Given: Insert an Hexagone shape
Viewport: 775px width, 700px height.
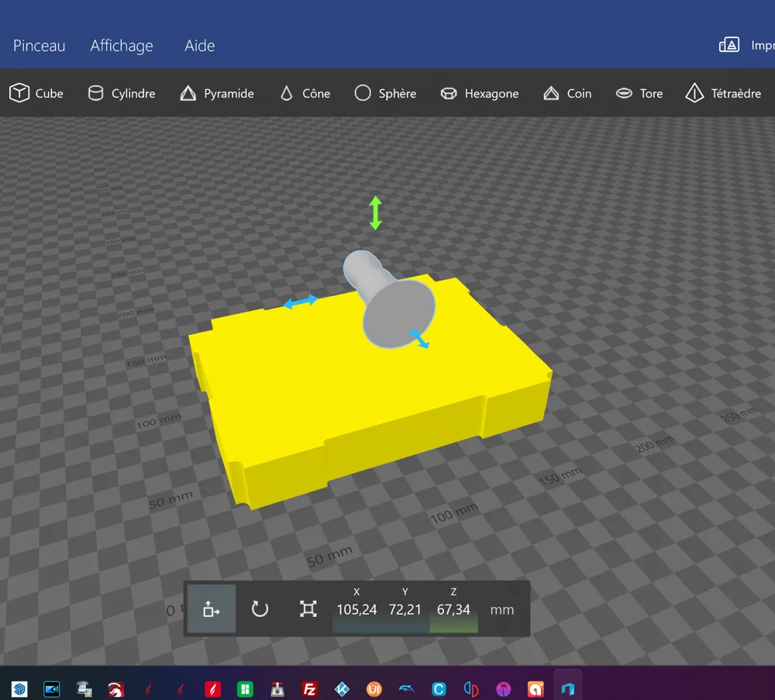Looking at the screenshot, I should click(480, 94).
